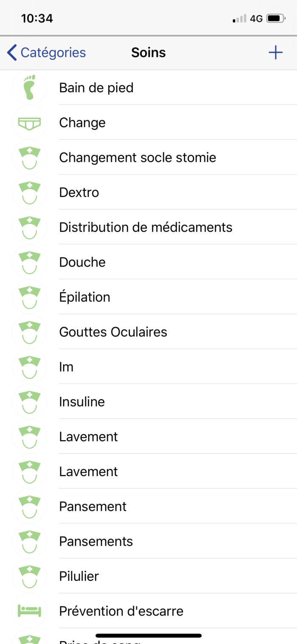Open the Pansements entry
Viewport: 297px width, 644px height.
coord(148,541)
